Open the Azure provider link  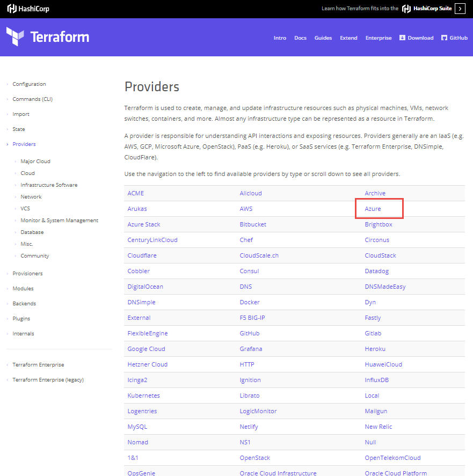373,209
